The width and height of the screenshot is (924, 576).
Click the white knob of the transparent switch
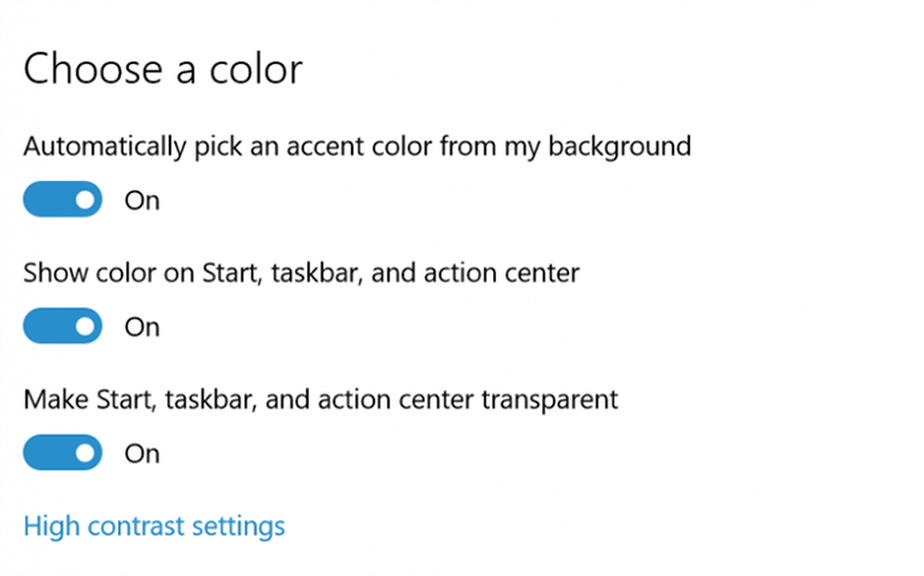[x=85, y=453]
